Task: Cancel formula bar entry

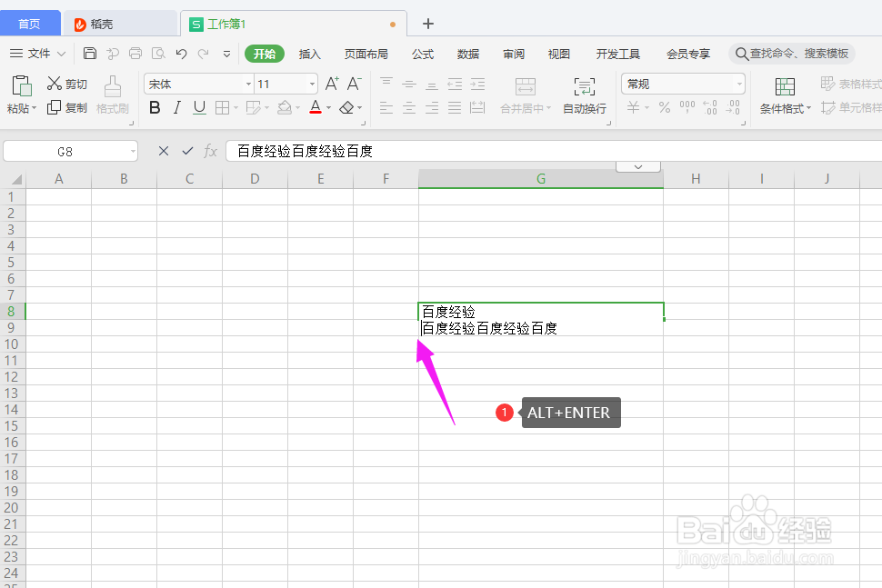Action: [164, 151]
